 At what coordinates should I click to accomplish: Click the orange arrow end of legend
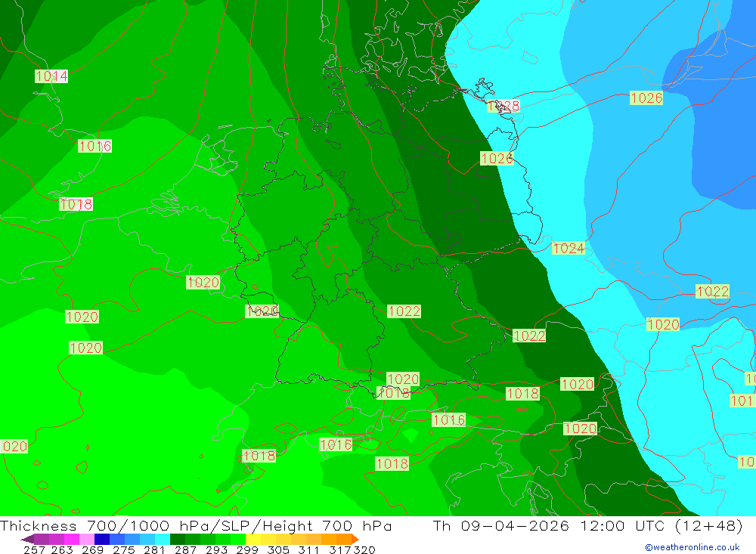[x=355, y=539]
